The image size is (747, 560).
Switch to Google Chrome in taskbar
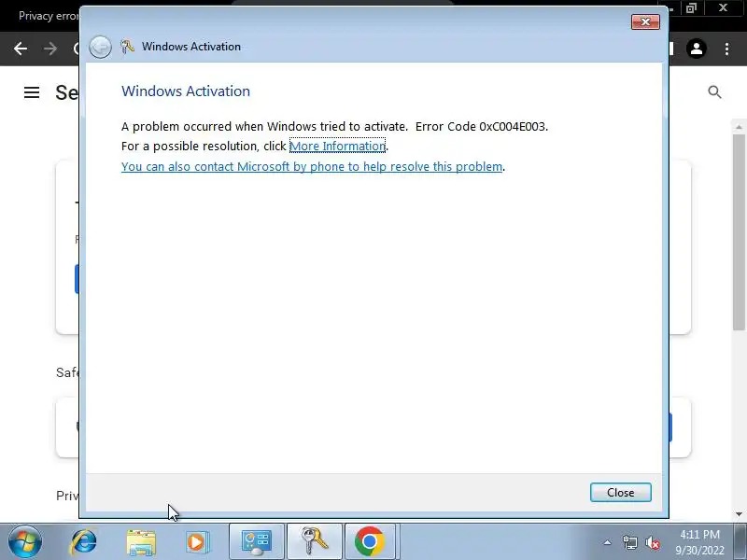coord(370,542)
